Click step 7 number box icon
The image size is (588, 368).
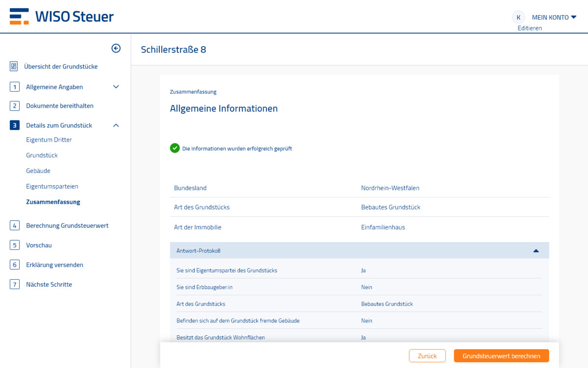(15, 284)
